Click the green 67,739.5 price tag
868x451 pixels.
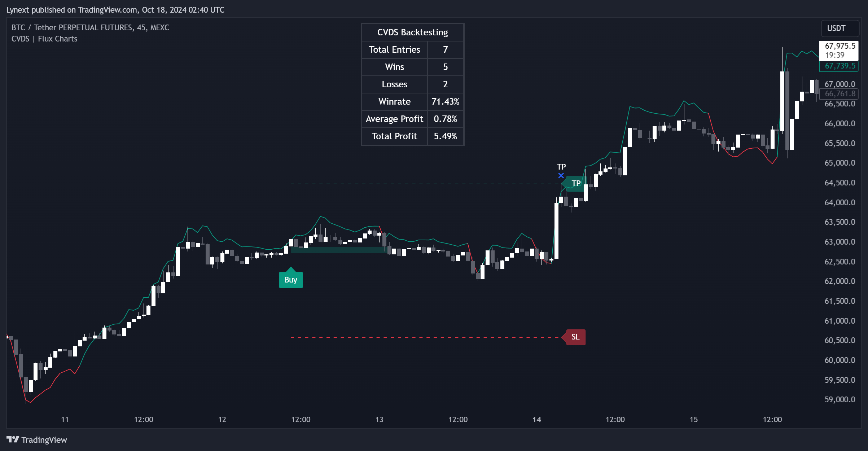pyautogui.click(x=838, y=66)
